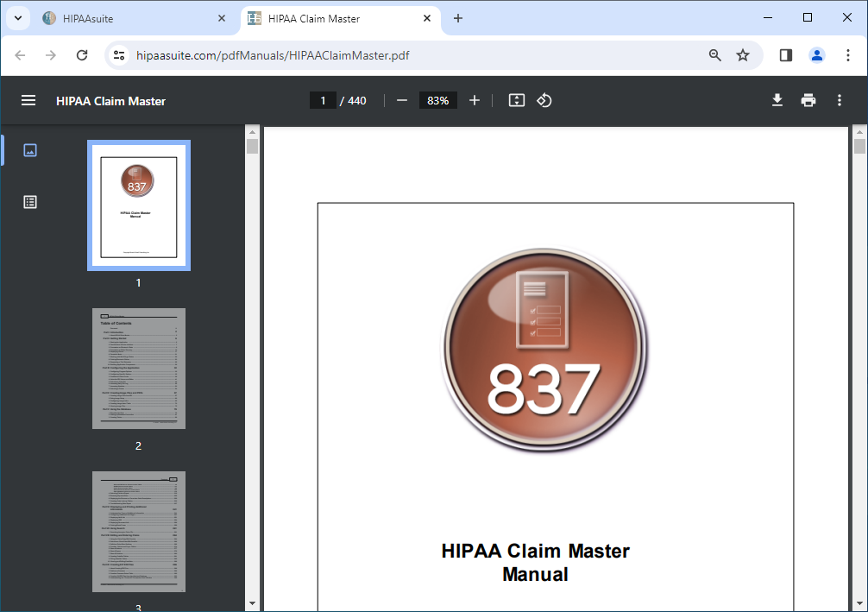Screen dimensions: 868x612
Task: Click the thumbnail panel scrollbar handle
Action: pos(252,146)
